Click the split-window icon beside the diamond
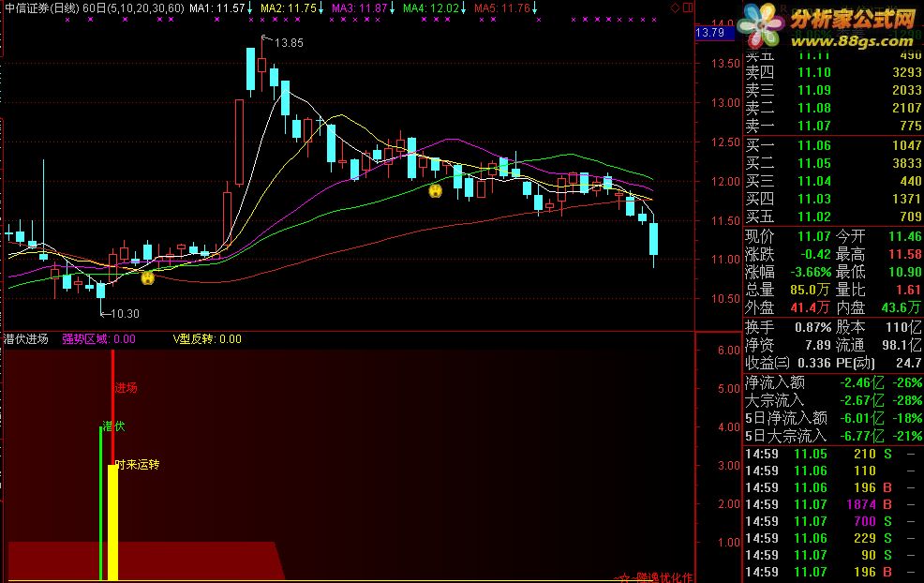 pos(688,7)
